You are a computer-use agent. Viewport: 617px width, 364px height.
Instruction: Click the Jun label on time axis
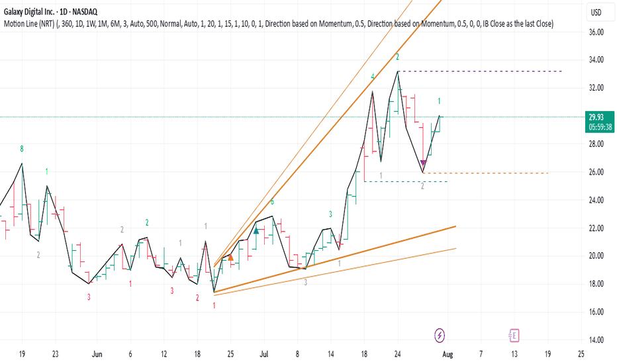tap(97, 354)
